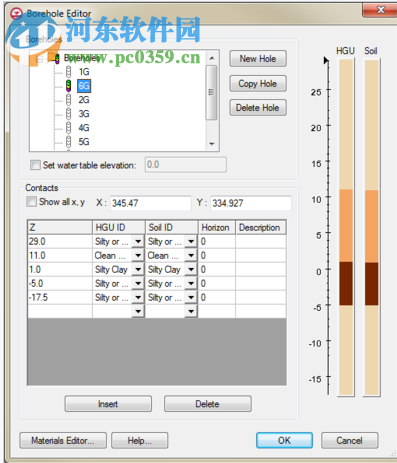Select borehole 1G in the tree
397x463 pixels.
point(84,72)
